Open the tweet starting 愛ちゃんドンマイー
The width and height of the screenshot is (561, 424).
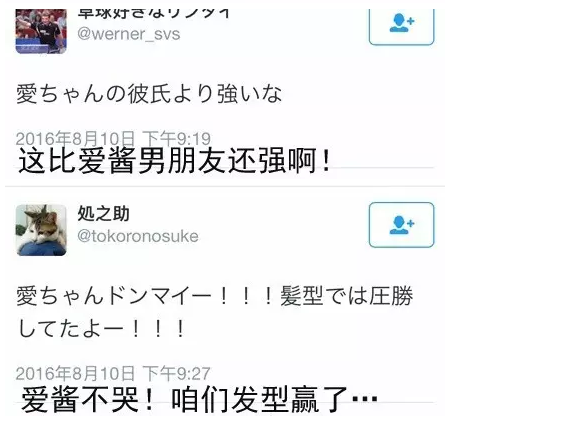pyautogui.click(x=215, y=312)
